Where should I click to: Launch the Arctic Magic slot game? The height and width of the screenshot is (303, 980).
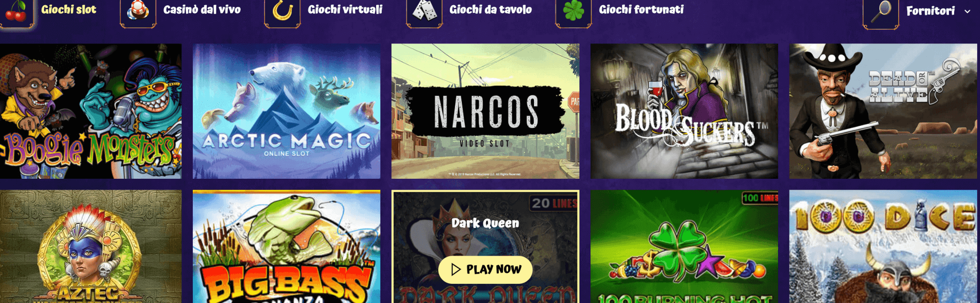tap(287, 111)
